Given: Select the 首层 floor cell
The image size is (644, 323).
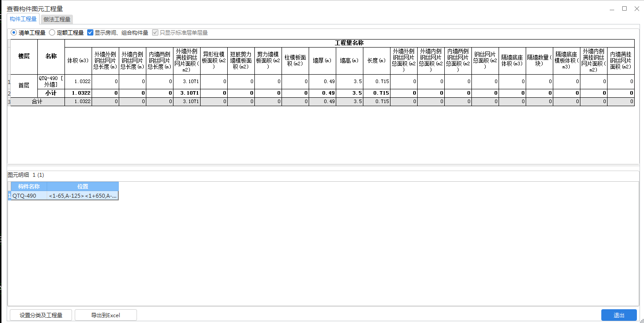Looking at the screenshot, I should click(x=24, y=85).
